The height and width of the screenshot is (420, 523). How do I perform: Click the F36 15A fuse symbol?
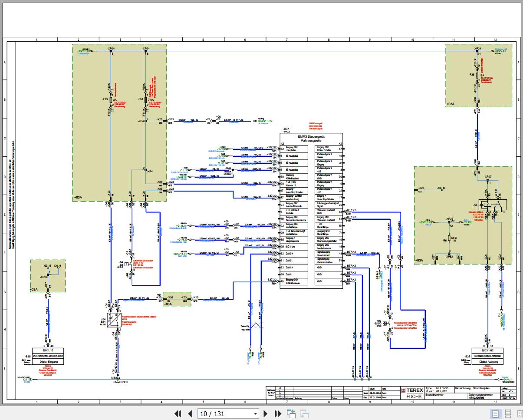pos(476,76)
